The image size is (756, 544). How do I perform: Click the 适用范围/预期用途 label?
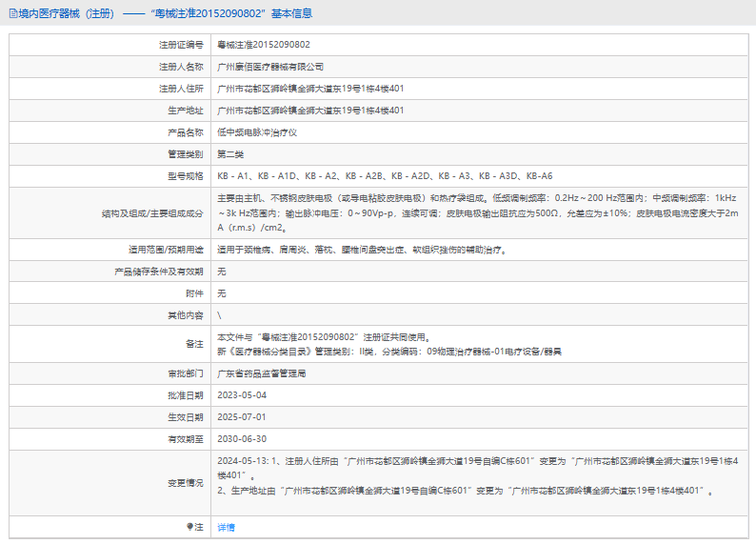click(x=166, y=250)
